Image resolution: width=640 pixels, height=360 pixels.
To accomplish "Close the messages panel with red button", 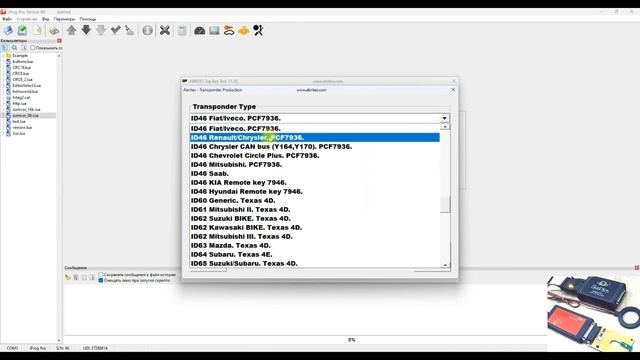I will coord(637,268).
